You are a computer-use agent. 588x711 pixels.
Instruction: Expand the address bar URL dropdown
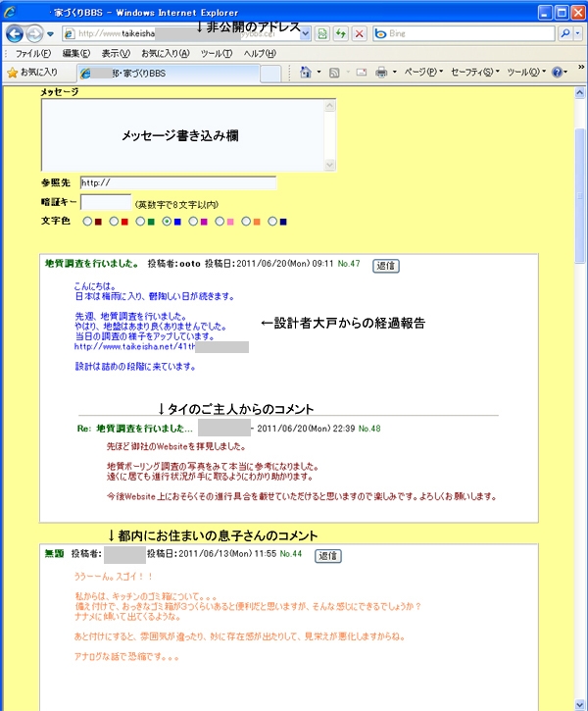pyautogui.click(x=306, y=33)
